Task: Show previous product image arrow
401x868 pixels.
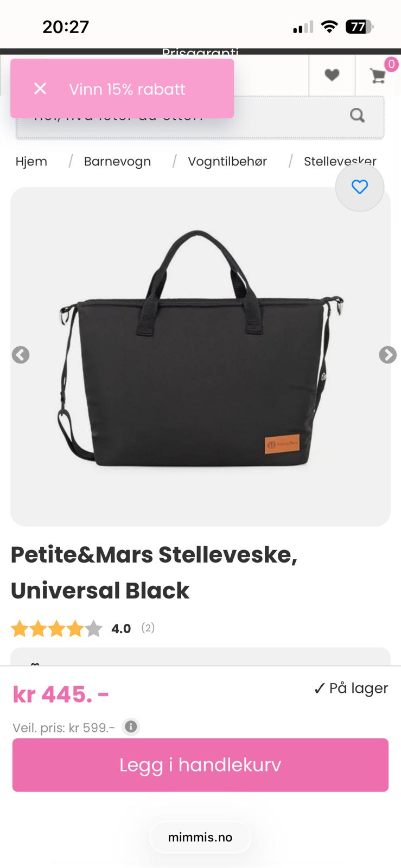Action: pos(21,355)
